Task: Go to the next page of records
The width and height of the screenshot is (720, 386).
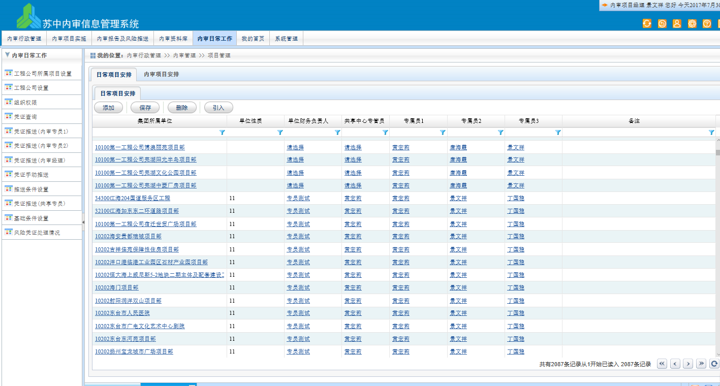Action: coord(688,364)
